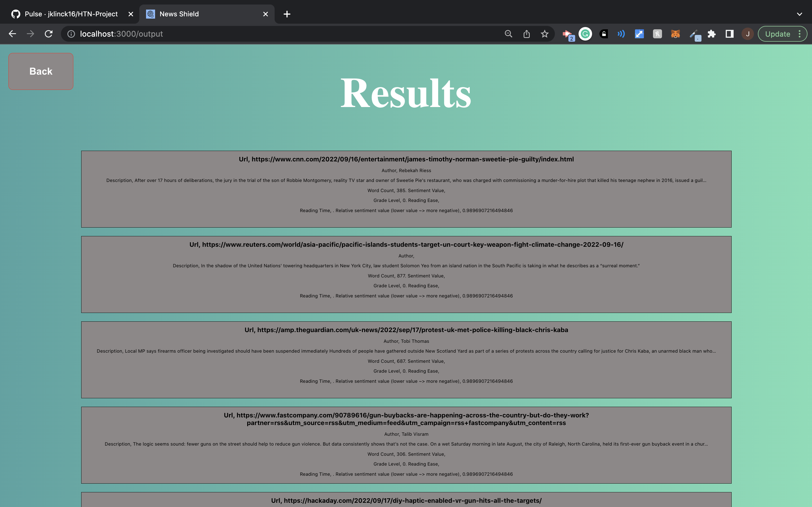Open the Grammarly extension
The height and width of the screenshot is (507, 812).
coord(586,34)
